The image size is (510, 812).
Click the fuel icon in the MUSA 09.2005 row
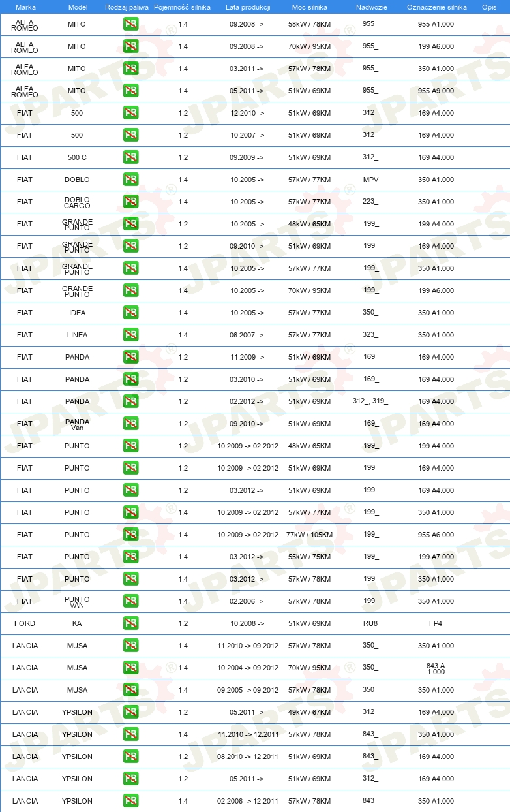click(130, 690)
